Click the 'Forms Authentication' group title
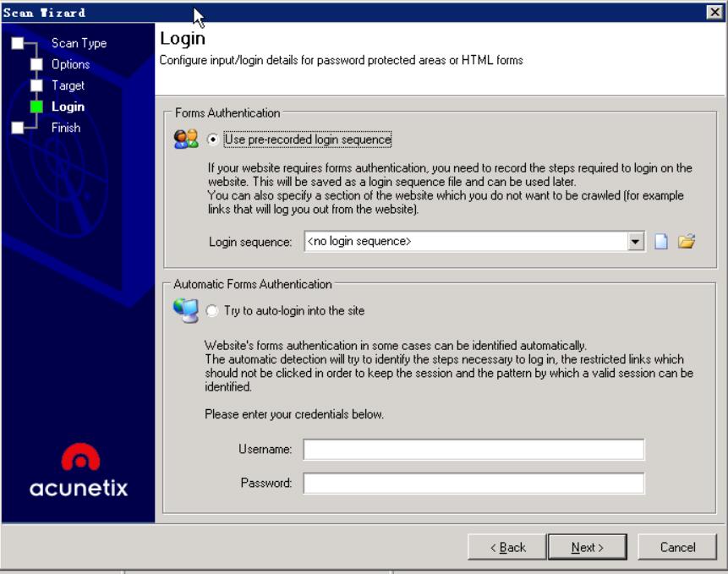728x574 pixels. click(227, 112)
